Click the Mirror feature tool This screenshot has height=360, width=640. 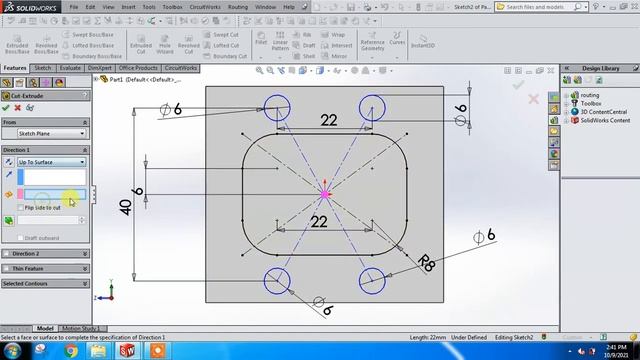pyautogui.click(x=334, y=56)
